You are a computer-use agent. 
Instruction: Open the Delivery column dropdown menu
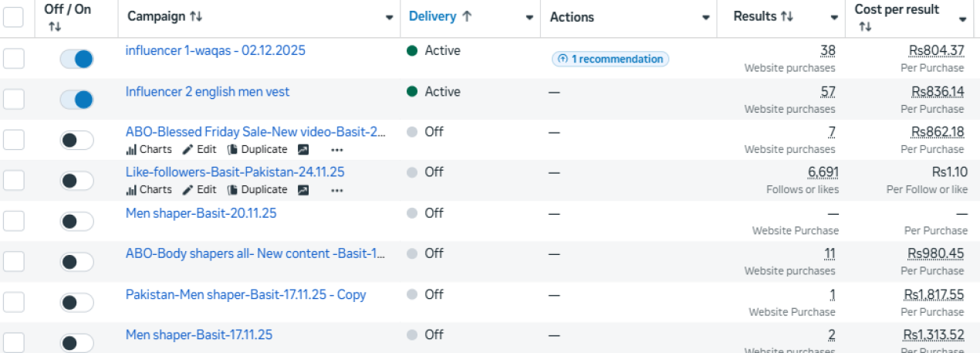[529, 18]
